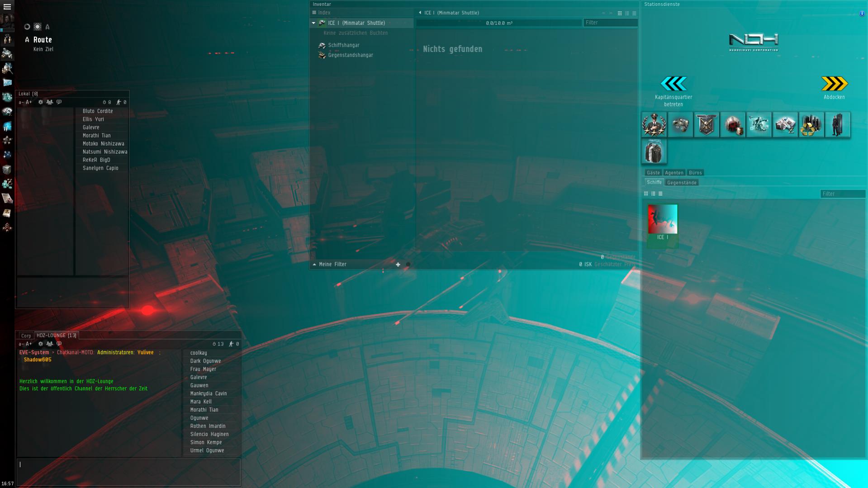Open the grey cube icon in the Neocom
Viewport: 868px width, 488px height.
pyautogui.click(x=7, y=170)
